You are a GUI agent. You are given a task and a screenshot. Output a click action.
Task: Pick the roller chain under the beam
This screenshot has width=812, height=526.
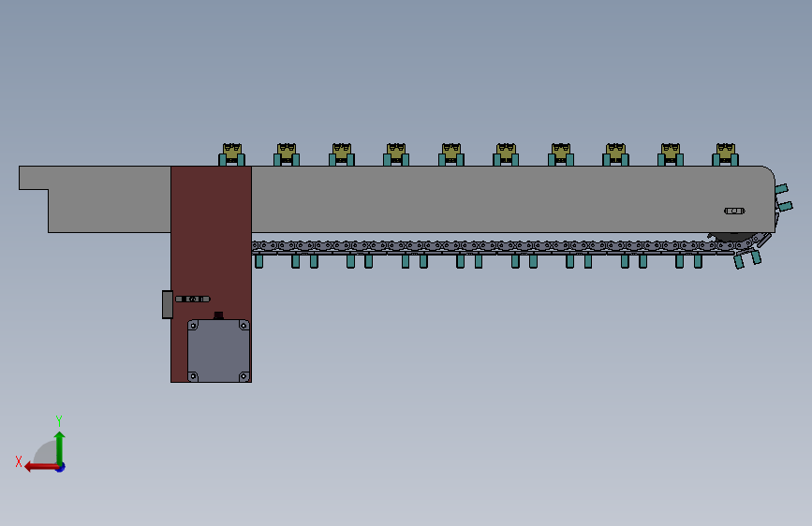tap(492, 246)
